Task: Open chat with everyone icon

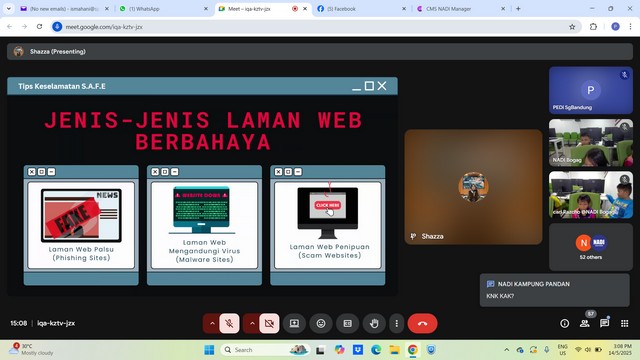Action: coord(604,323)
